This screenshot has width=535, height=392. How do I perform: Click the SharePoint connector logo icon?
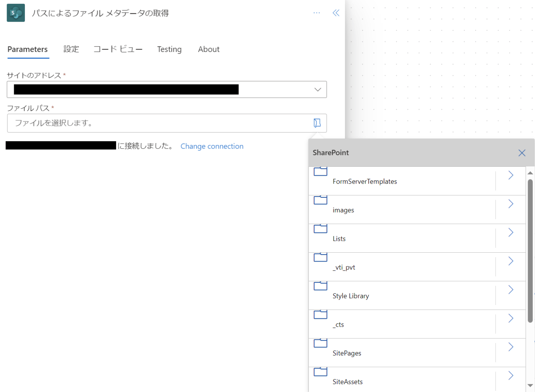[16, 13]
